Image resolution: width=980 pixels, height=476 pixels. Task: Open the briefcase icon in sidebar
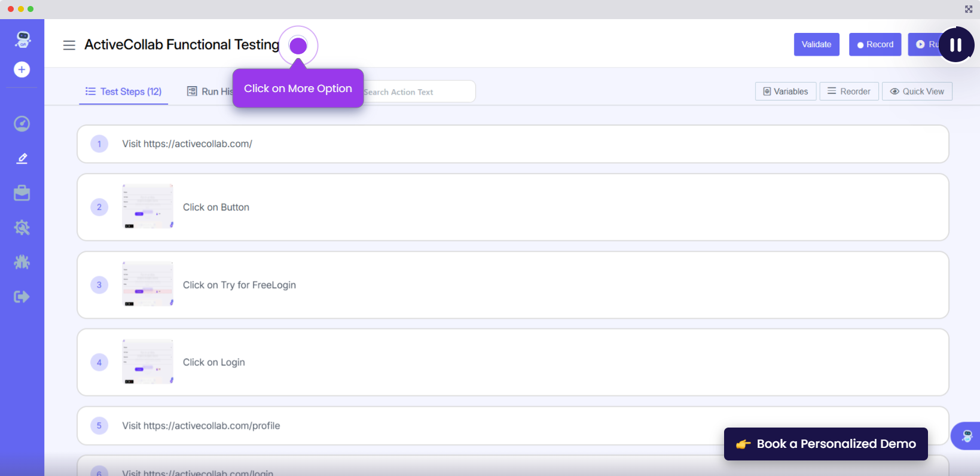tap(22, 193)
